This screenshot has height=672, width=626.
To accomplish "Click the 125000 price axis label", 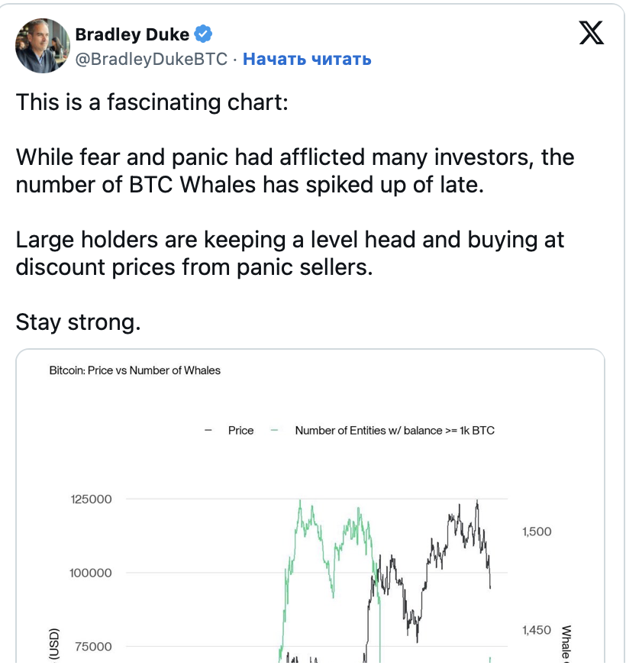I will (x=91, y=499).
